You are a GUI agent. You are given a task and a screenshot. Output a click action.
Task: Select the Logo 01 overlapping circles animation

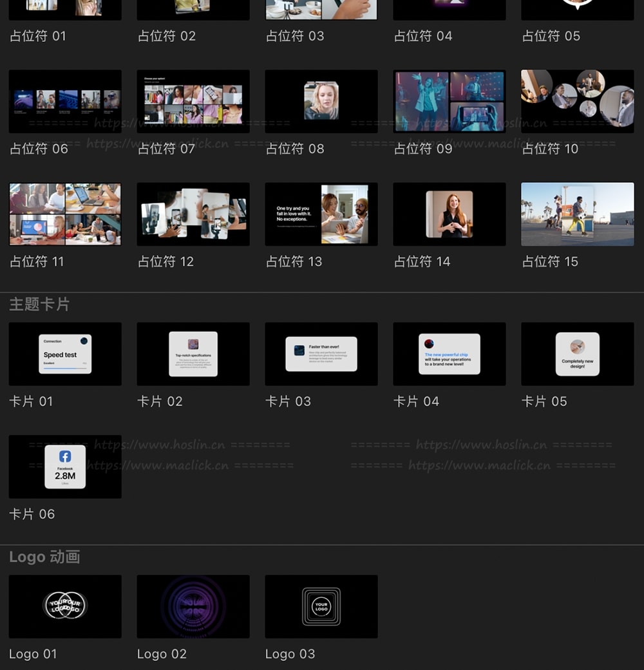coord(65,606)
